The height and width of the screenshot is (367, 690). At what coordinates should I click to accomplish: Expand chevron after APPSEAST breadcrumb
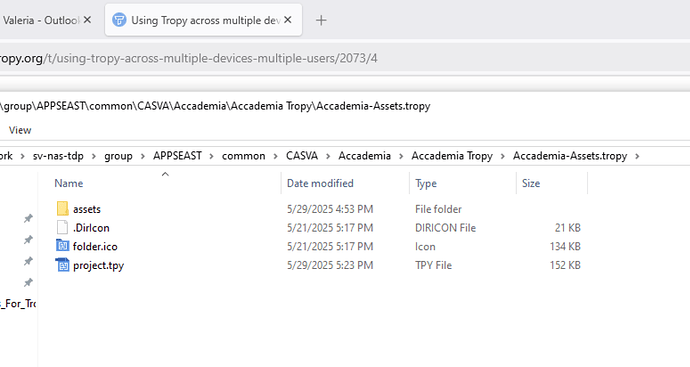point(212,156)
